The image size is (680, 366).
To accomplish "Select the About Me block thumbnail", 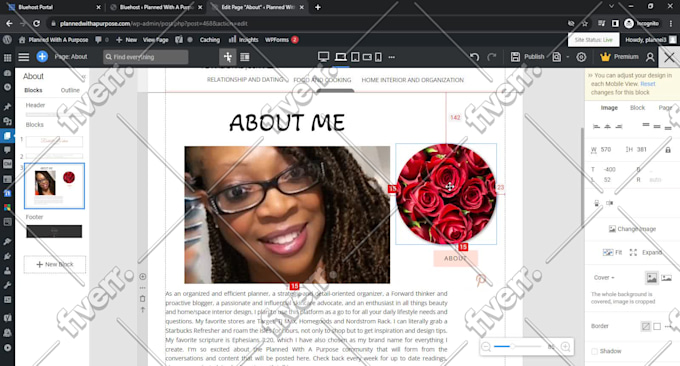I will (x=54, y=186).
